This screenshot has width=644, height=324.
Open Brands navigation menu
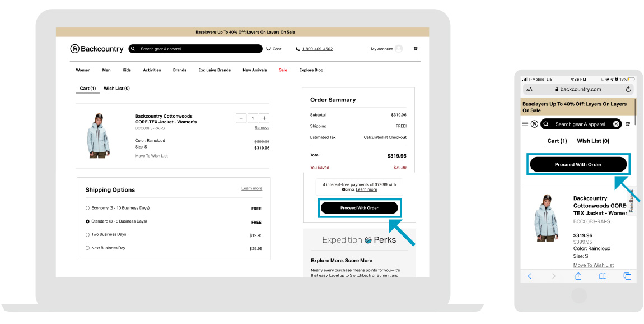(180, 70)
